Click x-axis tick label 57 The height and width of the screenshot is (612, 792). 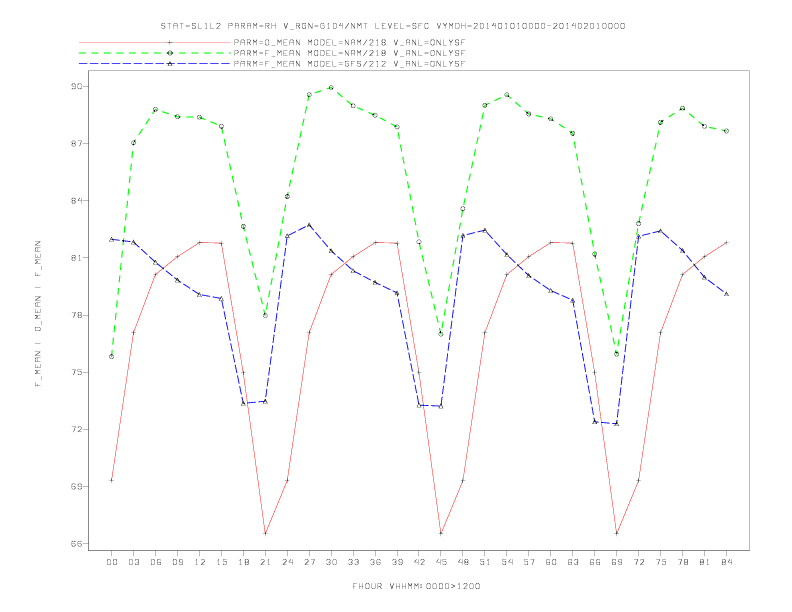tap(529, 562)
